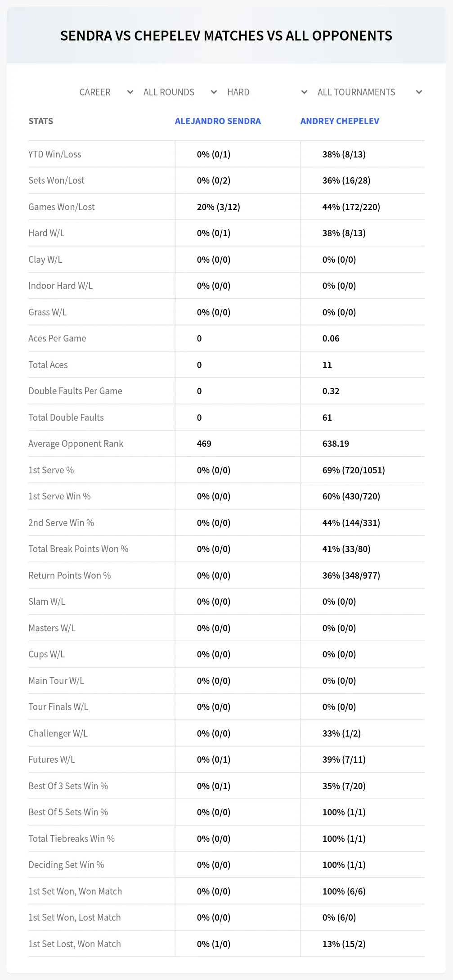Open Andrey Chepelev player link

340,121
